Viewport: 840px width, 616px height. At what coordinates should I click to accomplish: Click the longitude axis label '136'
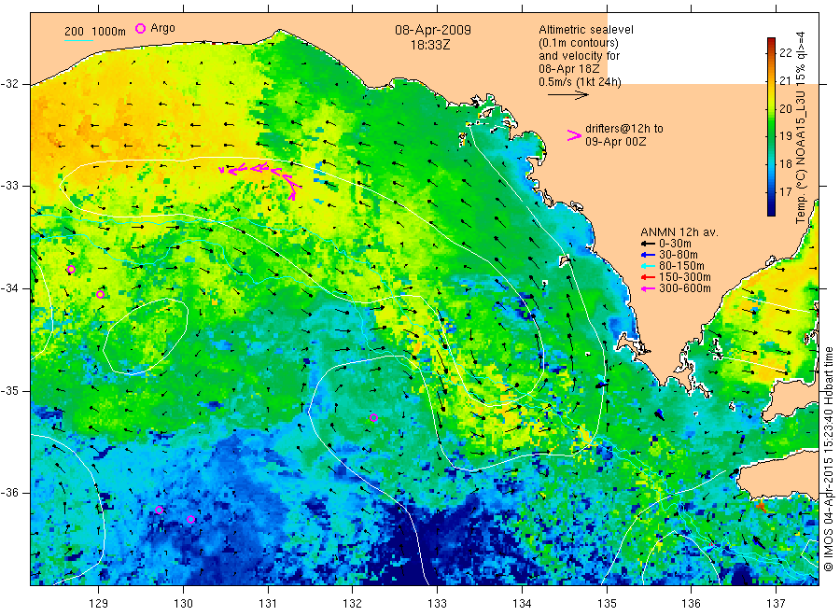(691, 604)
